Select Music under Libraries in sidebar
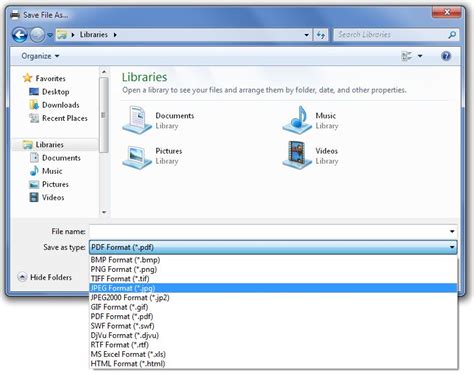474x382 pixels. click(x=46, y=171)
